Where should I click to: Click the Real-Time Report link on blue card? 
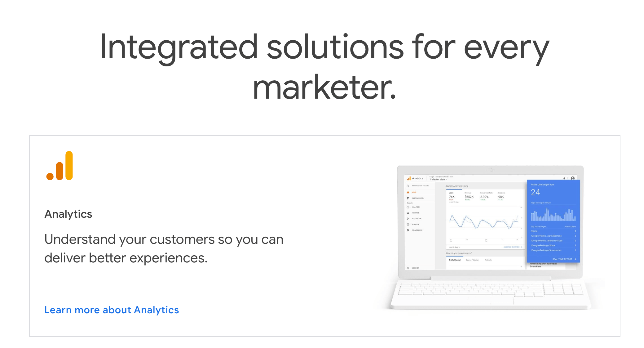pyautogui.click(x=564, y=259)
